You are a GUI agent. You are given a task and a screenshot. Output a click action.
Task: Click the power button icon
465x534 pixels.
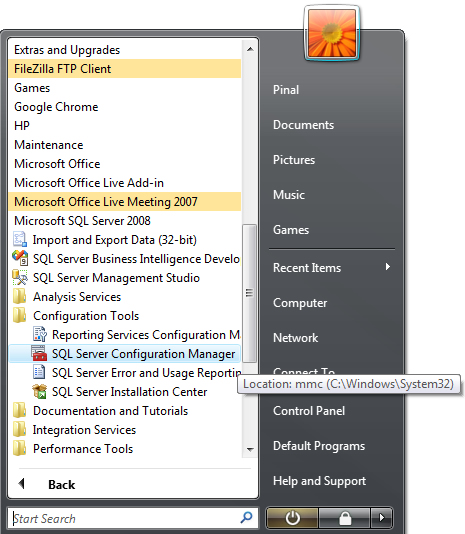click(292, 518)
